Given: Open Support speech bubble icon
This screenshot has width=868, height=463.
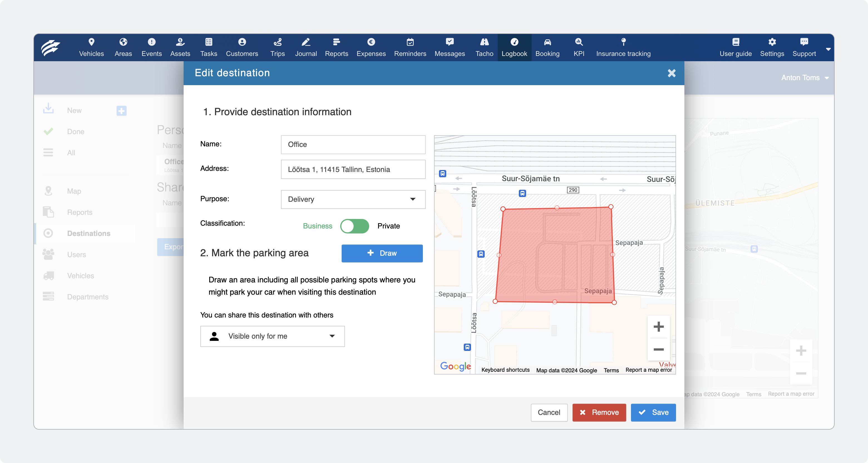Looking at the screenshot, I should pyautogui.click(x=804, y=42).
